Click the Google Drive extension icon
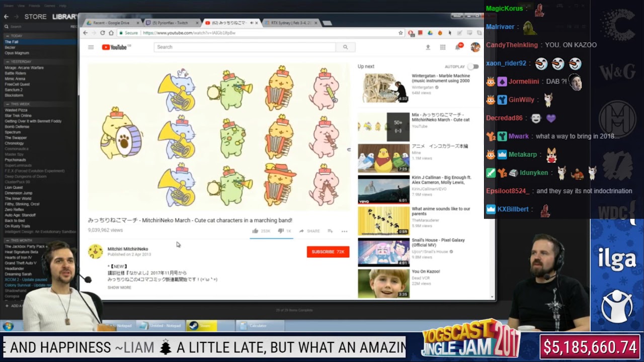 click(x=430, y=33)
